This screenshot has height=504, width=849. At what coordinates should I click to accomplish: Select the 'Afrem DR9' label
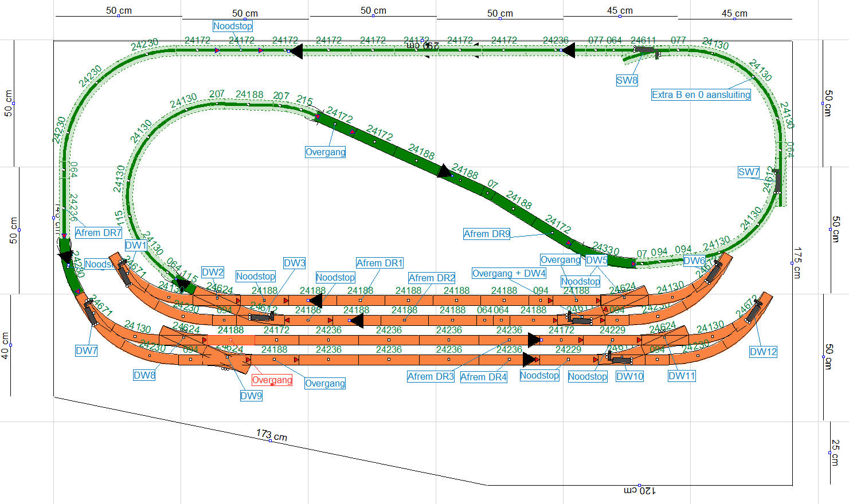(486, 234)
